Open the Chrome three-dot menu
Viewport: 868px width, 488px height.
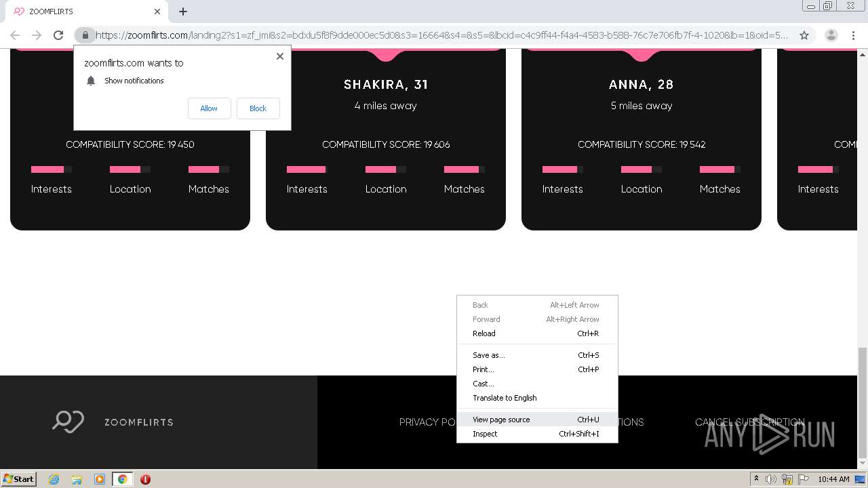click(853, 35)
